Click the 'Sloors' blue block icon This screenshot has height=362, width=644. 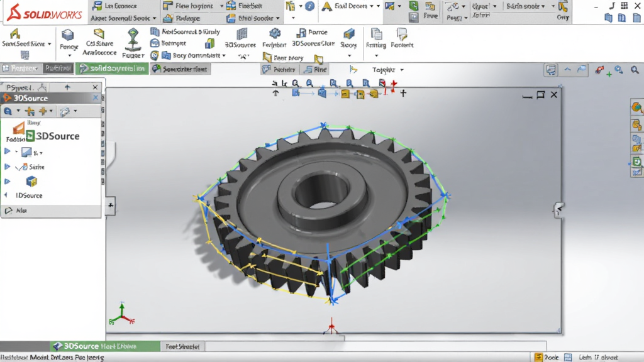click(348, 34)
